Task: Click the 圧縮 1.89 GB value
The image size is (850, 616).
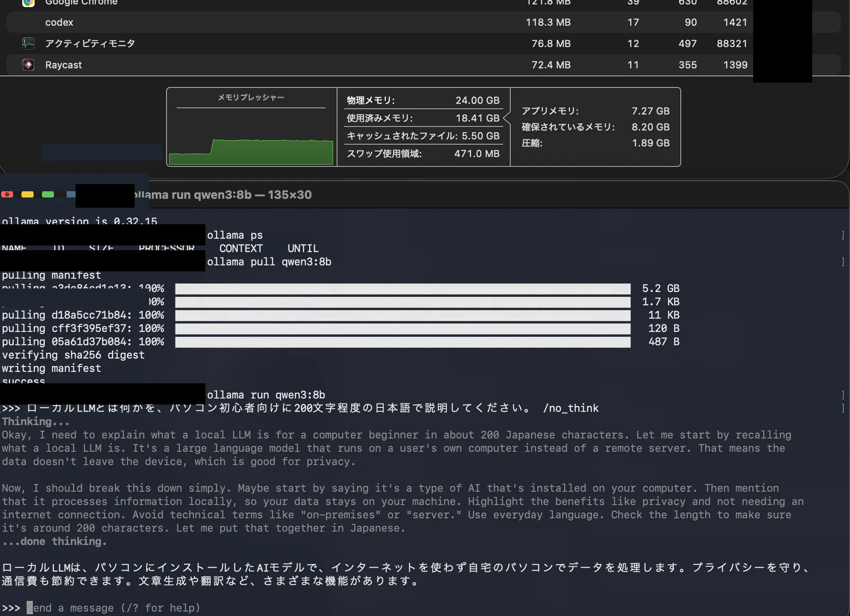Action: coord(650,143)
